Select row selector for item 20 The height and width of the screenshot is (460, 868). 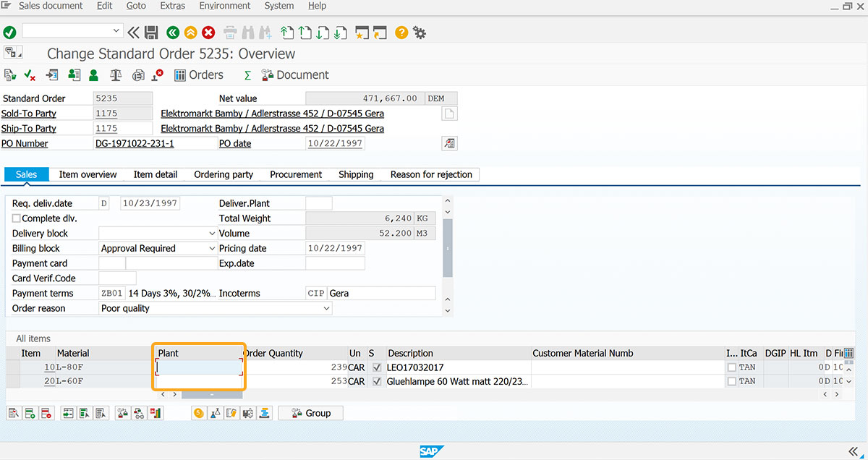click(x=13, y=380)
